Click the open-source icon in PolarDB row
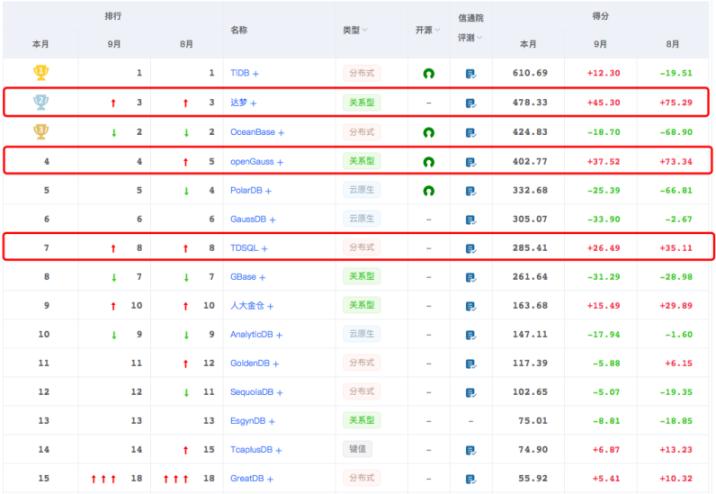716x494 pixels. 428,190
